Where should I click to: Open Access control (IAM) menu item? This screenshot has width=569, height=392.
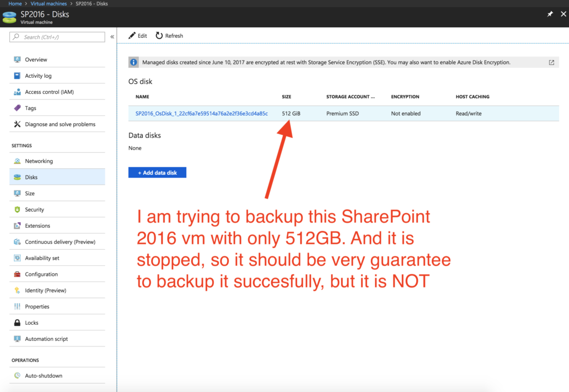(57, 92)
